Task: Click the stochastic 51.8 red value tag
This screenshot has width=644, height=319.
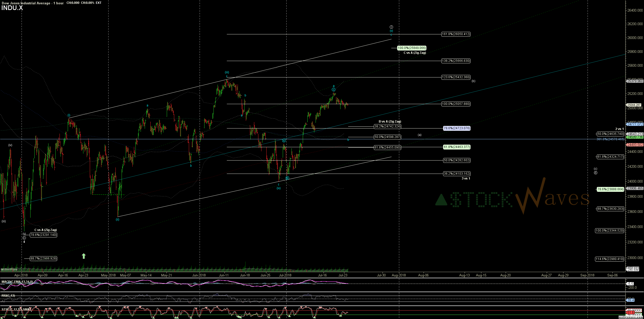Action: (631, 313)
